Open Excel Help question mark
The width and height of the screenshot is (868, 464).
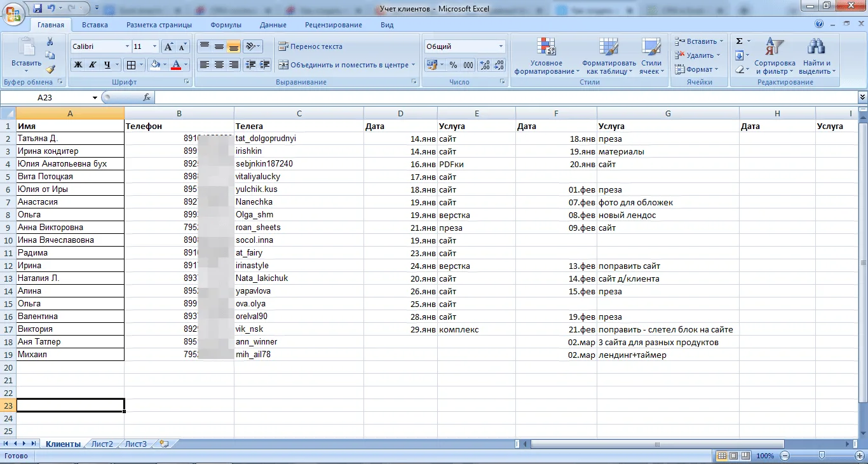pyautogui.click(x=819, y=24)
